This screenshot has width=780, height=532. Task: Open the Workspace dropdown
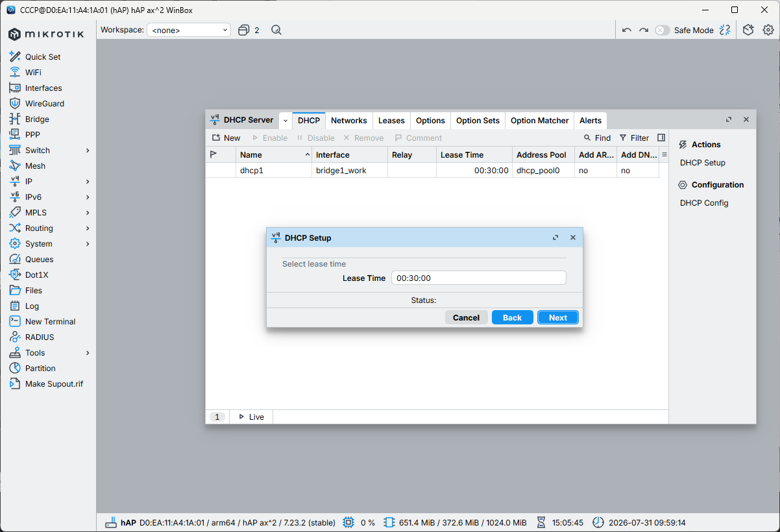point(189,30)
